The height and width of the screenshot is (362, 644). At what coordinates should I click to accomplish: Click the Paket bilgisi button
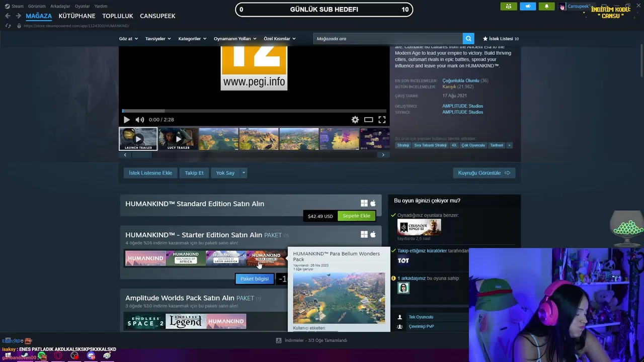pyautogui.click(x=255, y=279)
